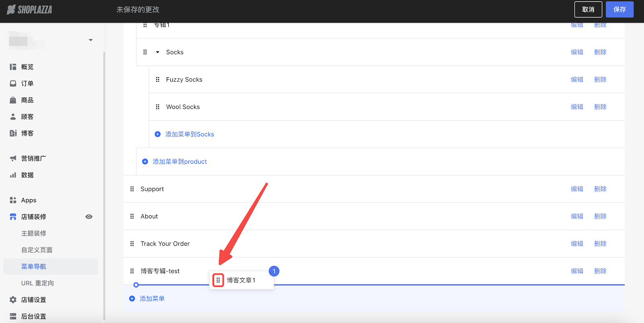Screen dimensions: 644x323
Task: Click 编辑 for About row
Action: tap(577, 216)
